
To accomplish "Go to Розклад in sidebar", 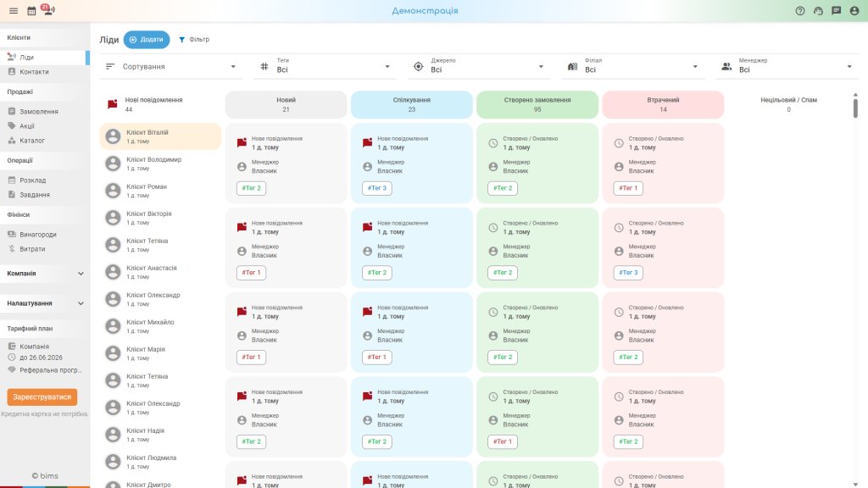I will (x=45, y=180).
